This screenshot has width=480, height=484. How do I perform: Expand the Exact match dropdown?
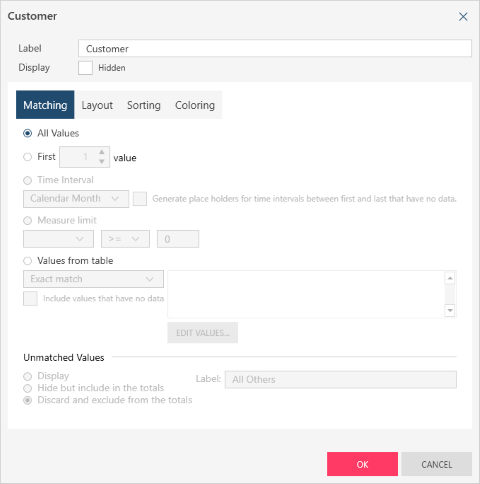[93, 279]
